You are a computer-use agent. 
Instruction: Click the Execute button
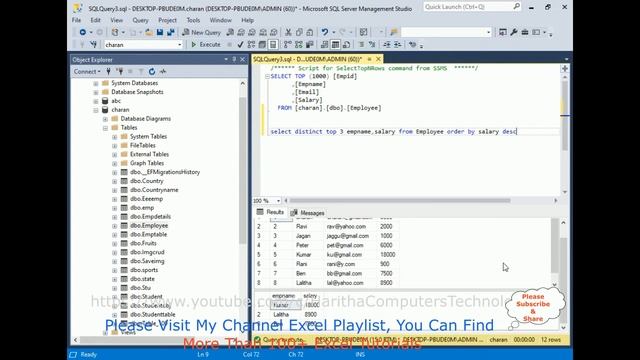tap(206, 44)
